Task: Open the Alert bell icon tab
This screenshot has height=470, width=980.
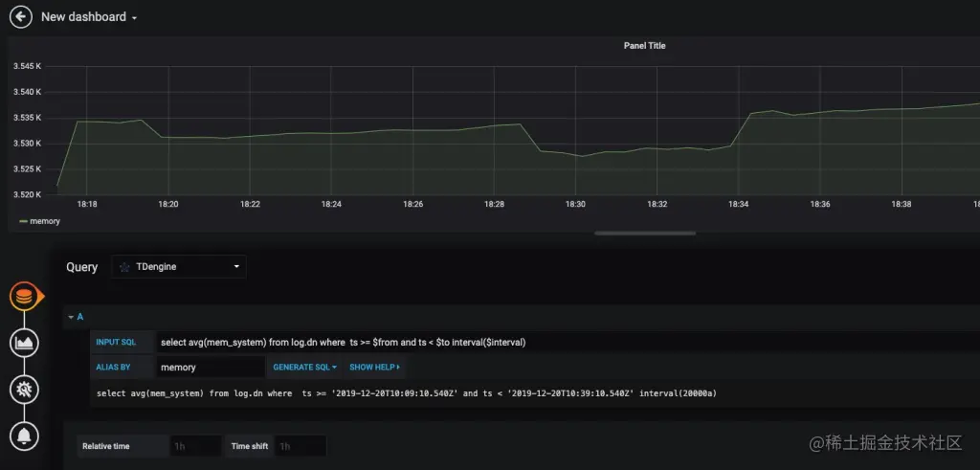Action: (24, 436)
